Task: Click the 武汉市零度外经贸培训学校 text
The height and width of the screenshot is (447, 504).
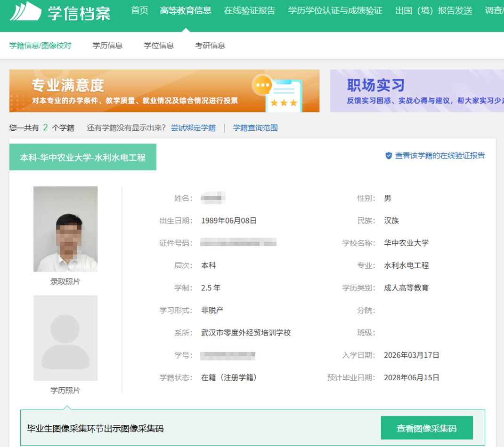Action: point(246,333)
